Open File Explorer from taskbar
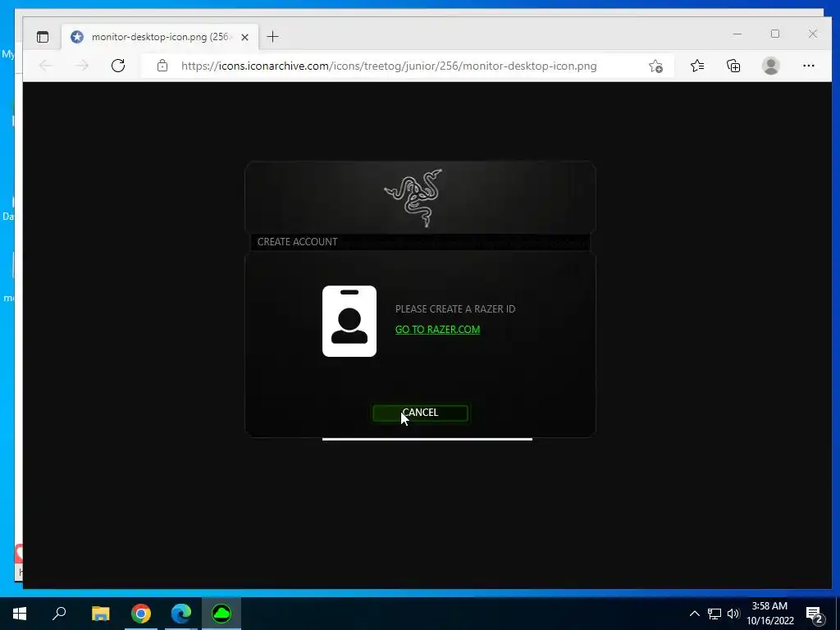Viewport: 840px width, 630px height. (x=100, y=614)
